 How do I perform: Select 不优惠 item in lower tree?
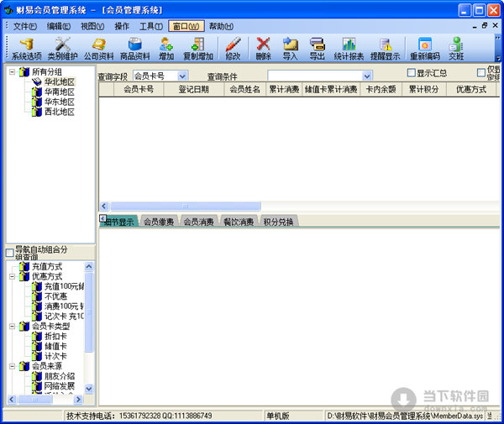56,296
